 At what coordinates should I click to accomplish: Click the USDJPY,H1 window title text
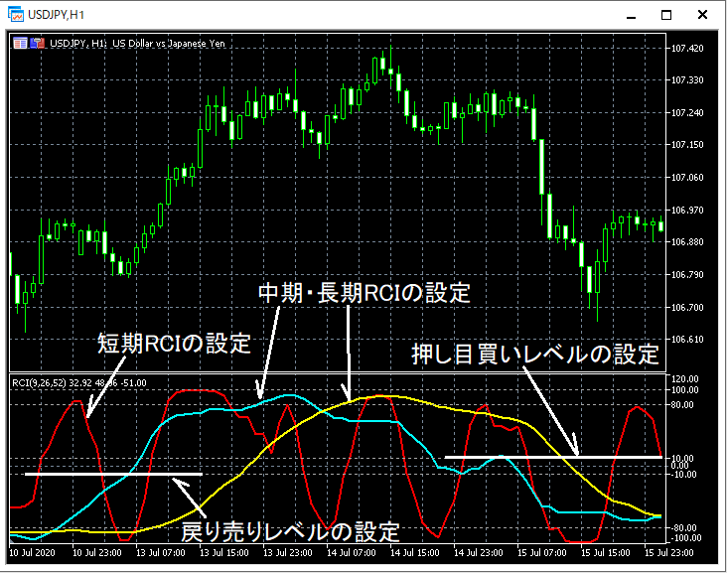[56, 15]
